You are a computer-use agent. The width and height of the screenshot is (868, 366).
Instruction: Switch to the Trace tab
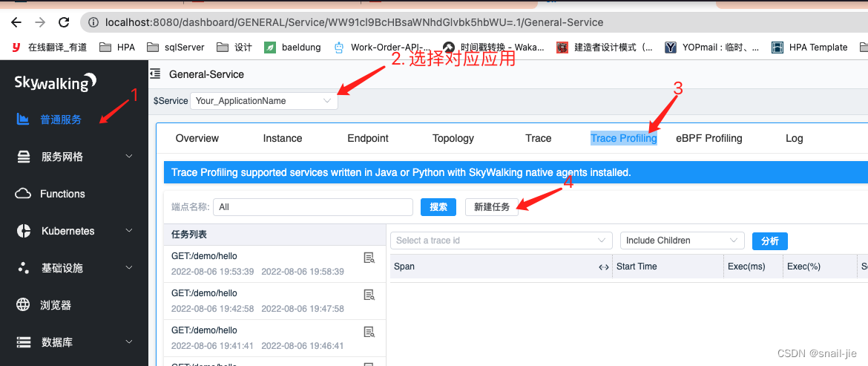click(x=538, y=138)
